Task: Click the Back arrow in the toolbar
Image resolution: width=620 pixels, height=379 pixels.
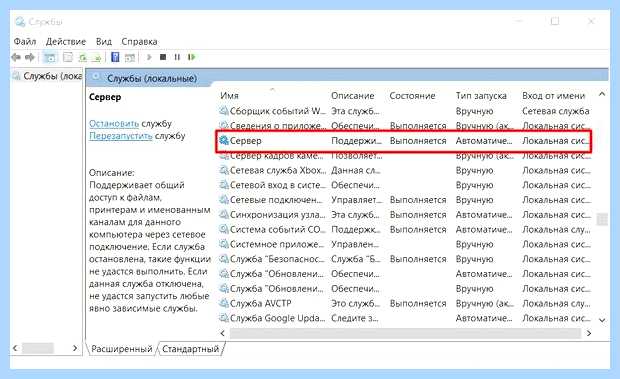Action: tap(16, 57)
